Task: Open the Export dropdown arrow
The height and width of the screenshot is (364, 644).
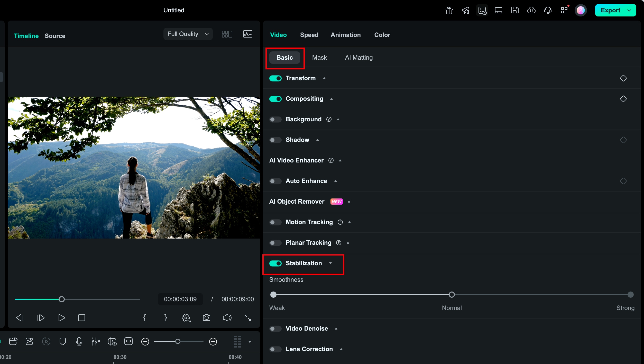Action: tap(629, 11)
